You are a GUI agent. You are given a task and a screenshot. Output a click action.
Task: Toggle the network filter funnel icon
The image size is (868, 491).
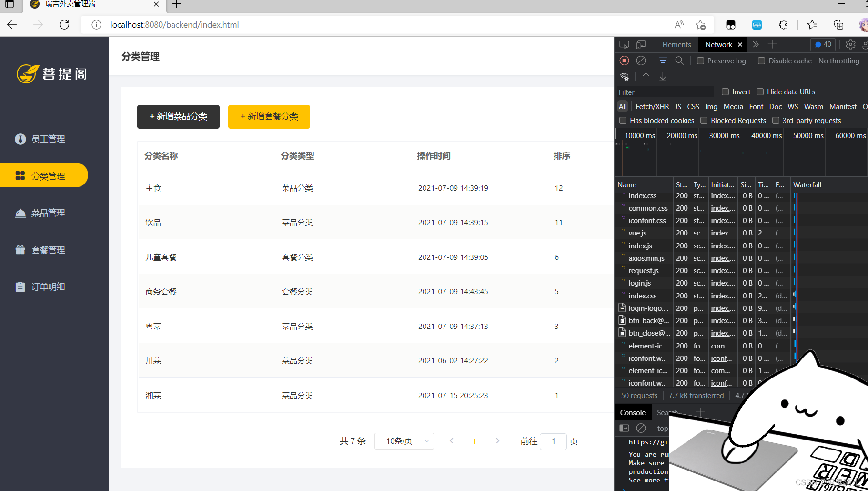click(663, 61)
